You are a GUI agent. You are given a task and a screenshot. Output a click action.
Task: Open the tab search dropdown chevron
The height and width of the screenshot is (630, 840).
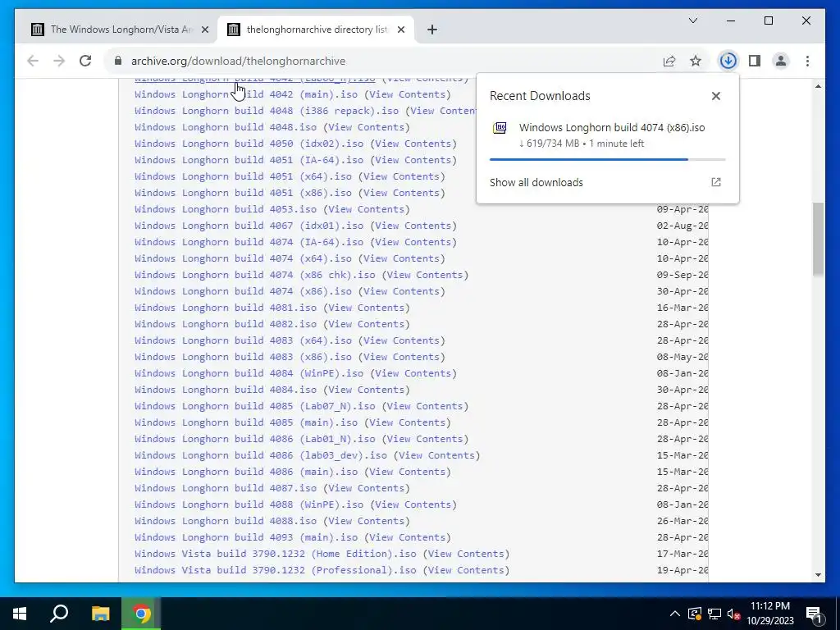[692, 21]
